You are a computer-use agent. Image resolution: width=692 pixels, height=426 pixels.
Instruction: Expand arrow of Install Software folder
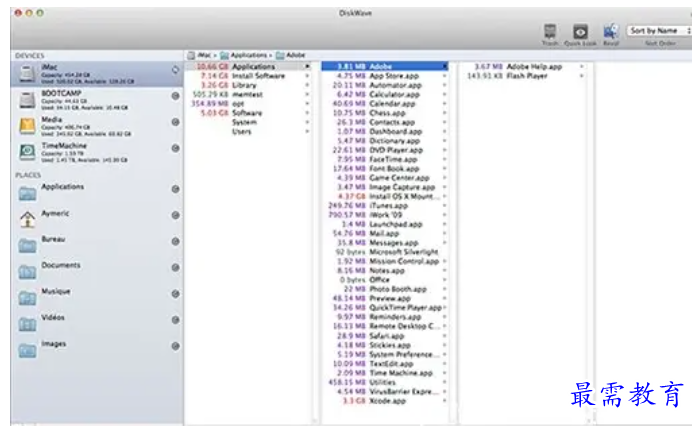pos(307,76)
